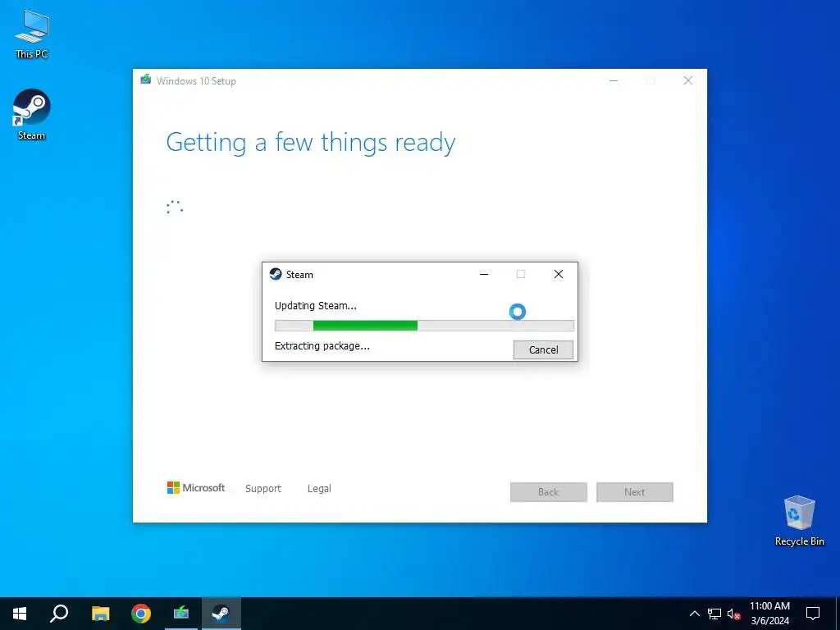This screenshot has width=840, height=630.
Task: Switch to Steam taskbar item
Action: point(221,614)
